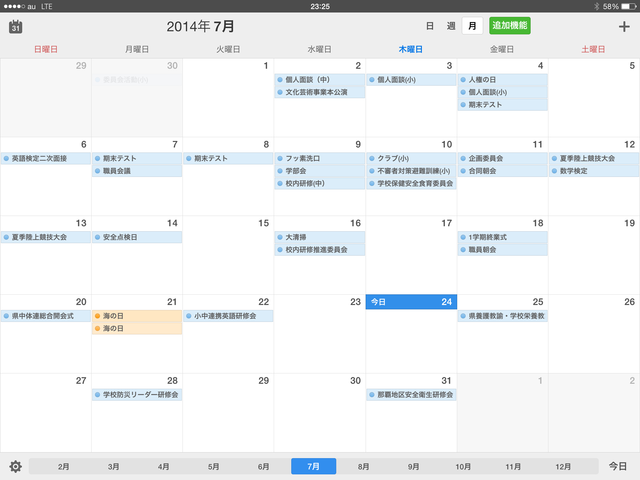Select 8月 in the month strip
The image size is (640, 480).
click(363, 466)
